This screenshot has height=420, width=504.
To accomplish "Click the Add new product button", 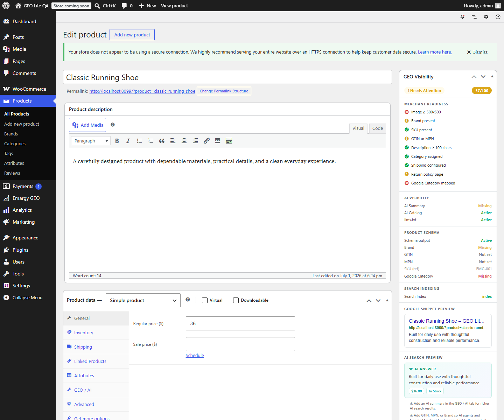I will [132, 35].
